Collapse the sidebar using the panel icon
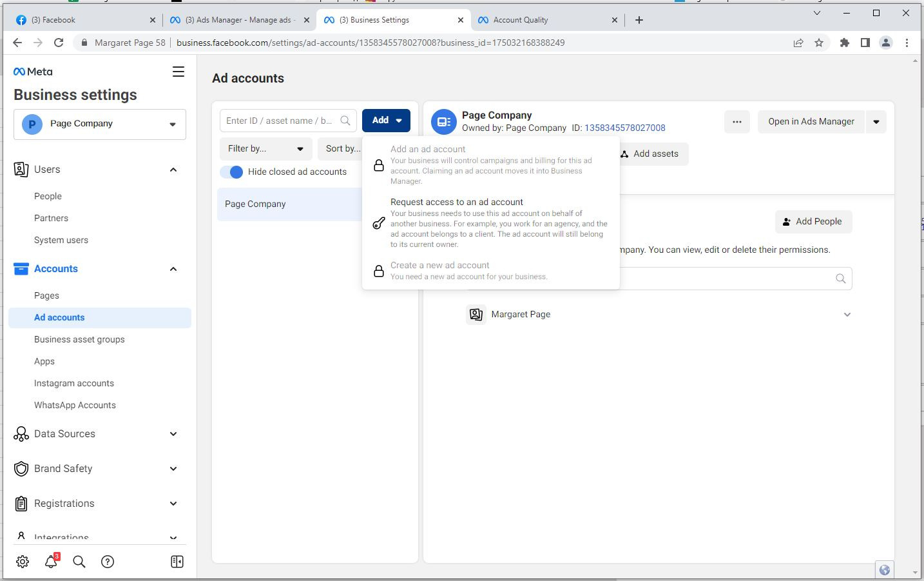 177,562
